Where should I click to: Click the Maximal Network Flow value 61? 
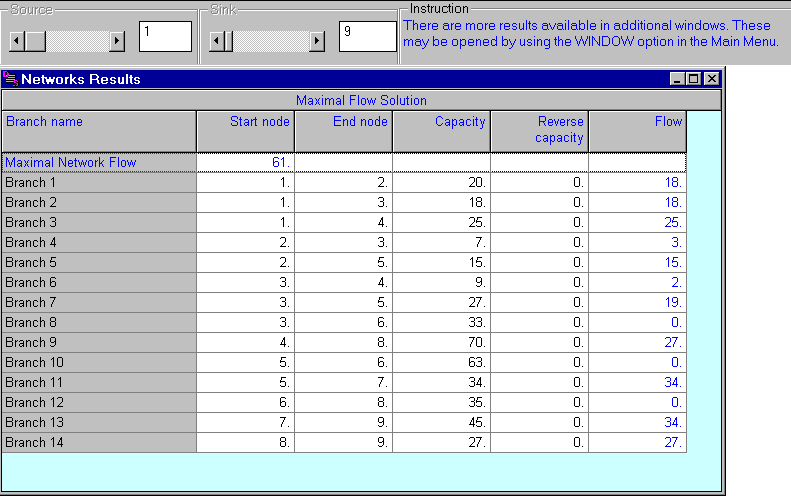[245, 162]
